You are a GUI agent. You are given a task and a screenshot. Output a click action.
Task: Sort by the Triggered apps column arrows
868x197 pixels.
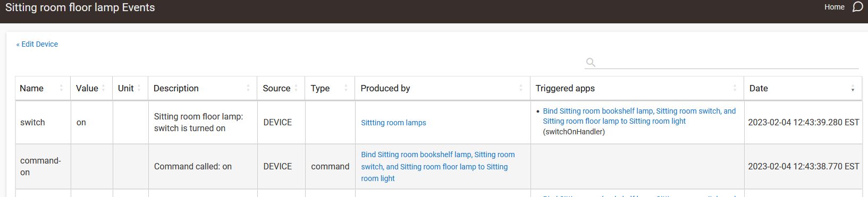(x=735, y=88)
